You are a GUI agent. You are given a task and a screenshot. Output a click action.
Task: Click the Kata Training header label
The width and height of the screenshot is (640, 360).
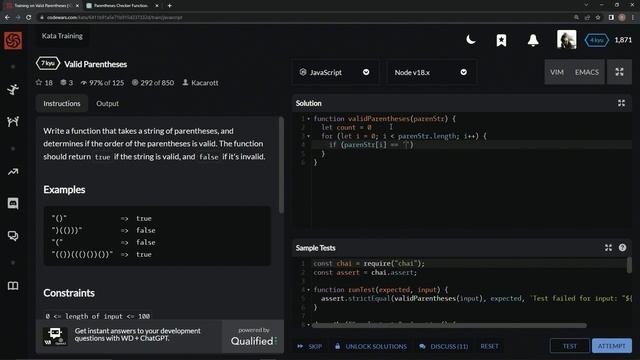point(62,36)
